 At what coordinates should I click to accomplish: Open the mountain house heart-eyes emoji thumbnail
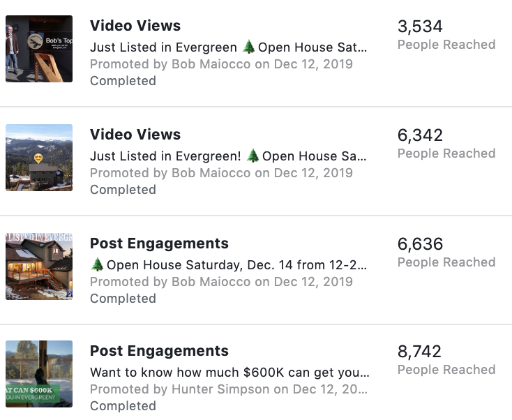(x=39, y=158)
